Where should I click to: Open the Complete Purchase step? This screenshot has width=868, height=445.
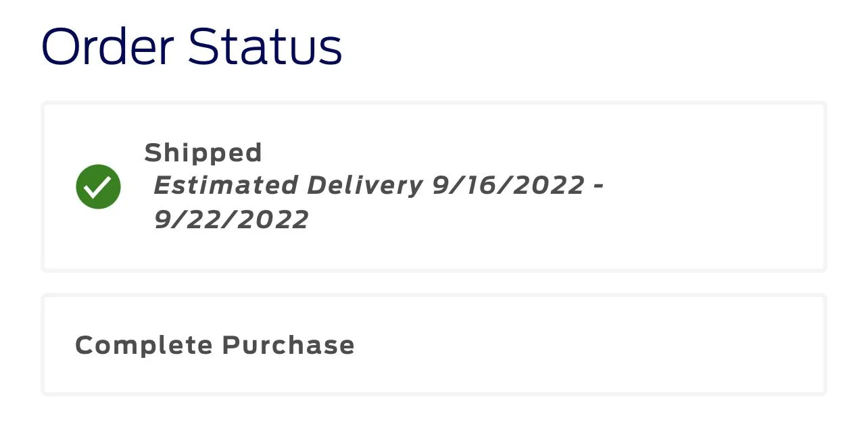tap(214, 345)
